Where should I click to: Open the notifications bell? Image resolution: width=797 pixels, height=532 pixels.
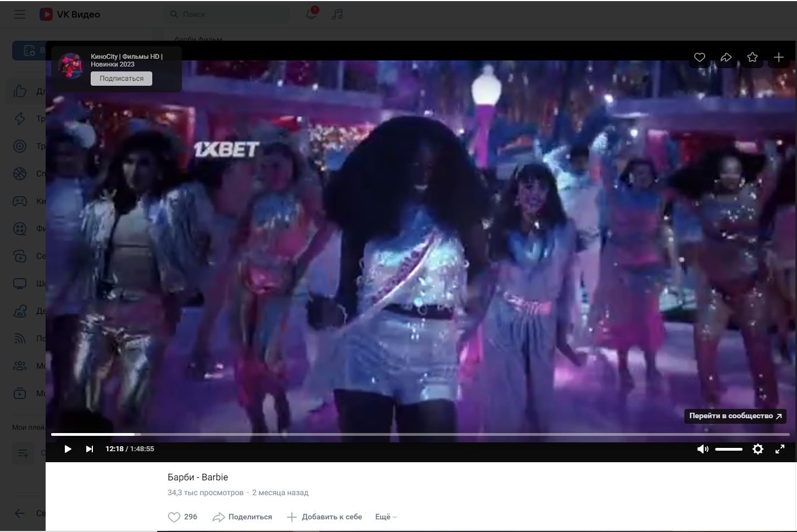point(311,14)
